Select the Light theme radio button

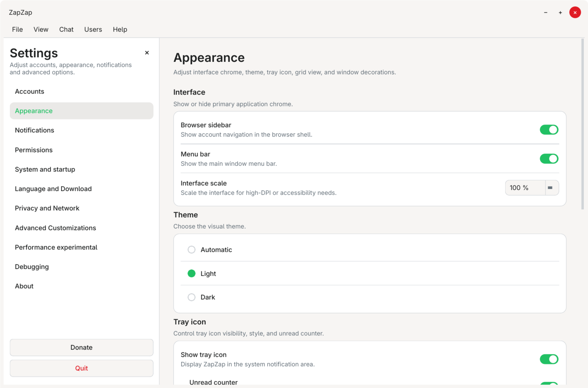[191, 273]
